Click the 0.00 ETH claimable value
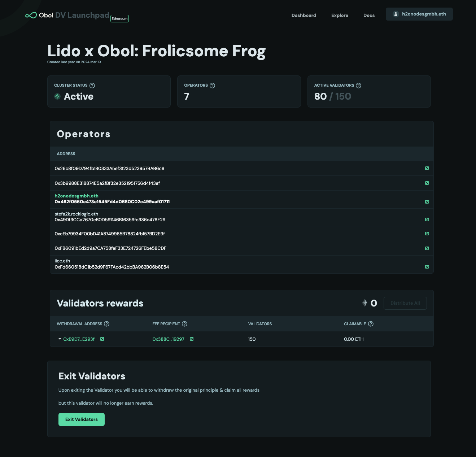 (x=354, y=339)
